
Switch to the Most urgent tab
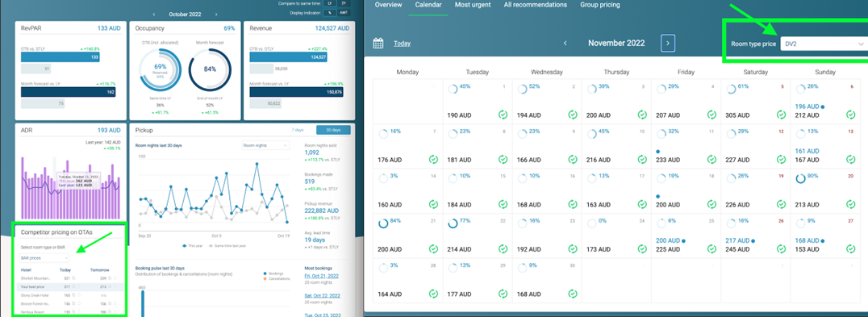pyautogui.click(x=473, y=5)
